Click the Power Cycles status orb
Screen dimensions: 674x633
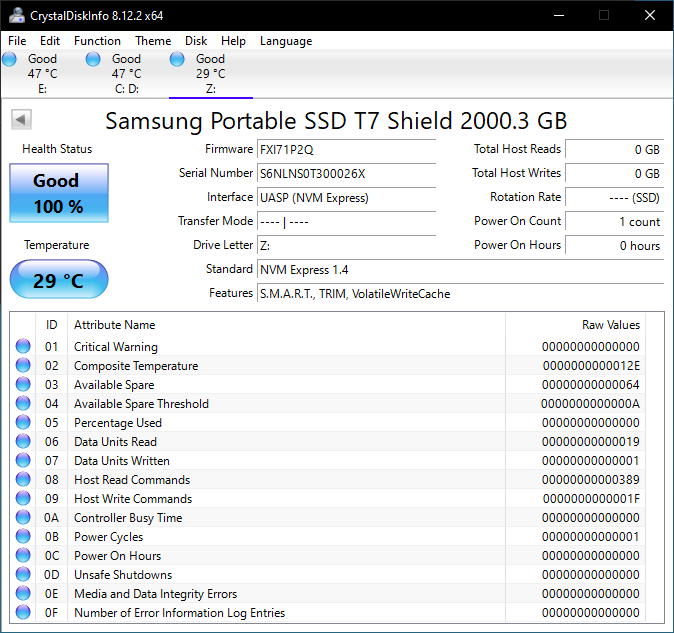pyautogui.click(x=23, y=536)
